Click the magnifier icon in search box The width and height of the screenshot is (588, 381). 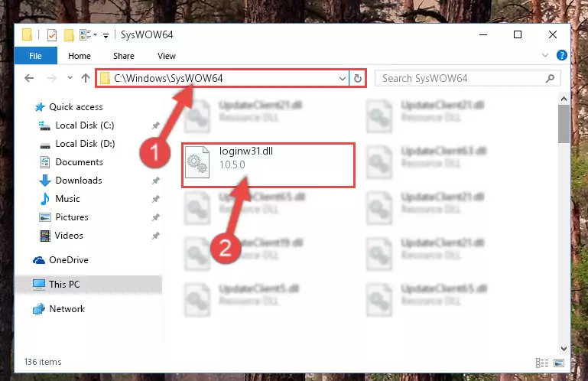[549, 78]
